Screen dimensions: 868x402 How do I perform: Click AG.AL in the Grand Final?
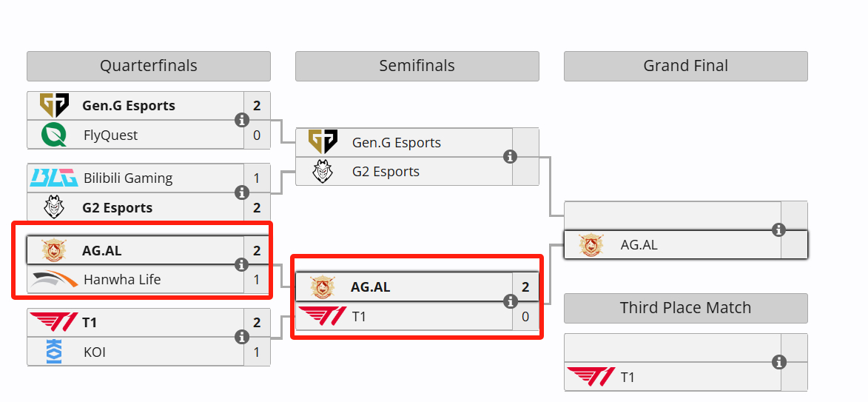pyautogui.click(x=639, y=244)
